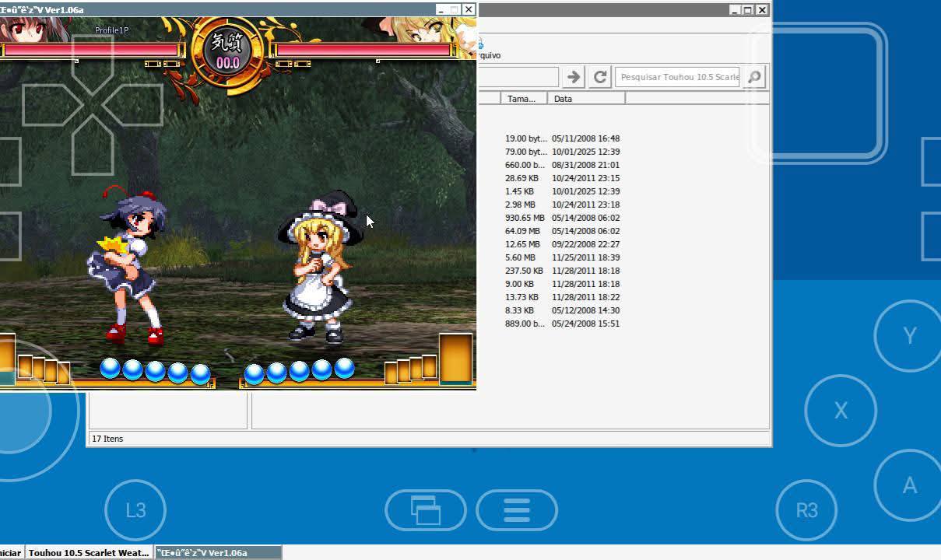941x560 pixels.
Task: Open the Iniciar start button
Action: tap(11, 553)
